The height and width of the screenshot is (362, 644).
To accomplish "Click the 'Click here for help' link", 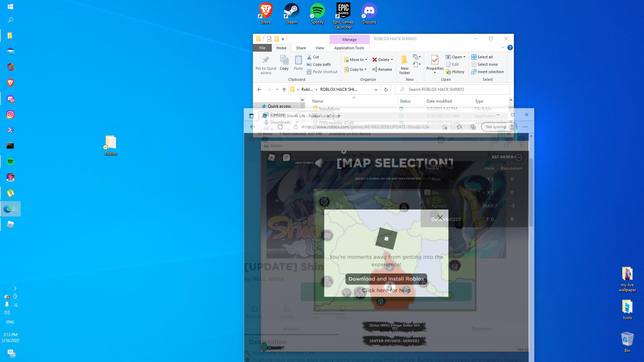I will [386, 290].
